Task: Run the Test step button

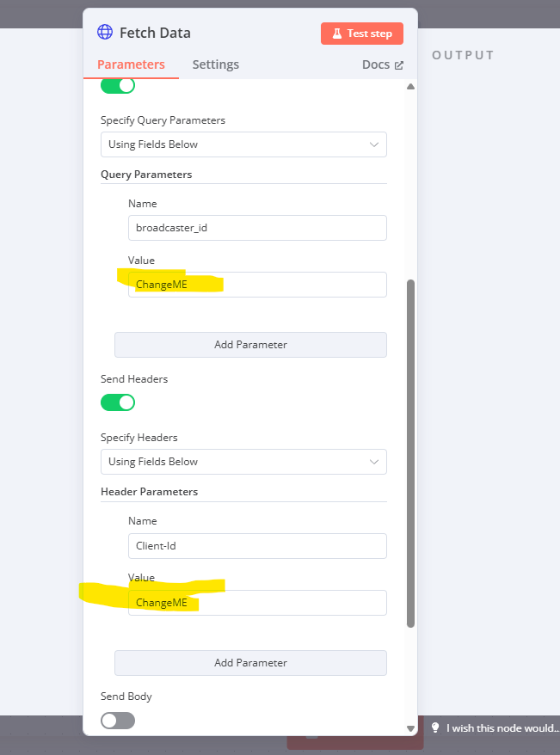Action: pyautogui.click(x=362, y=34)
